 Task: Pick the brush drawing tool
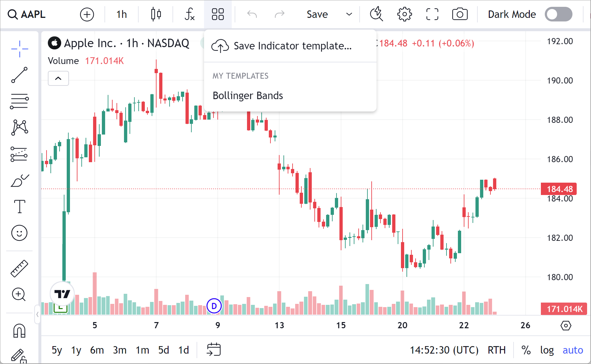(x=19, y=180)
